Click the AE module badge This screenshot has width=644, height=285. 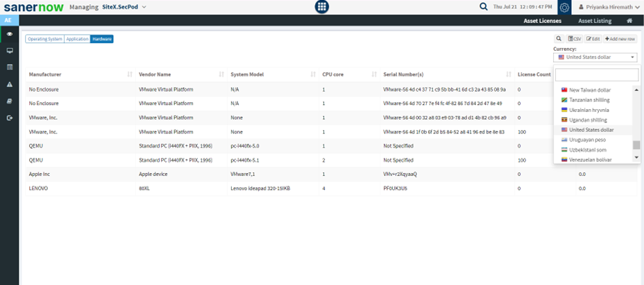point(8,20)
